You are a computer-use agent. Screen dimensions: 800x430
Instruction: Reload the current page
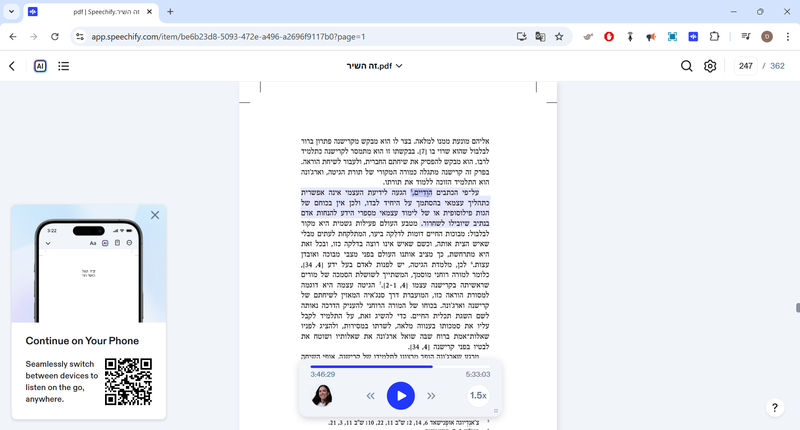point(55,37)
